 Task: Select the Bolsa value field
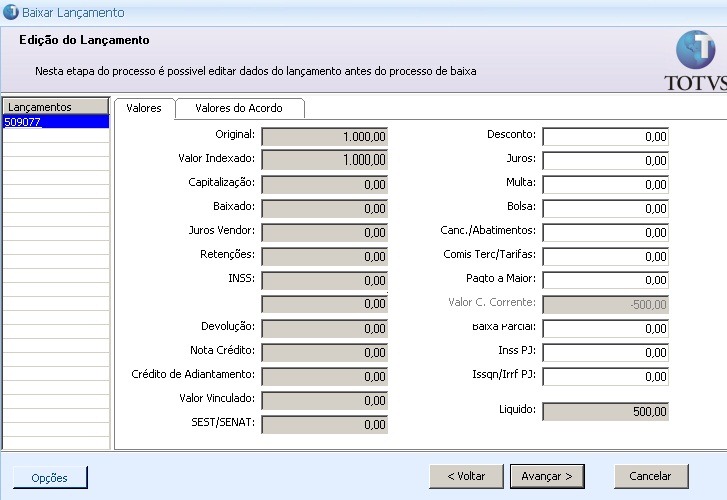pos(606,209)
